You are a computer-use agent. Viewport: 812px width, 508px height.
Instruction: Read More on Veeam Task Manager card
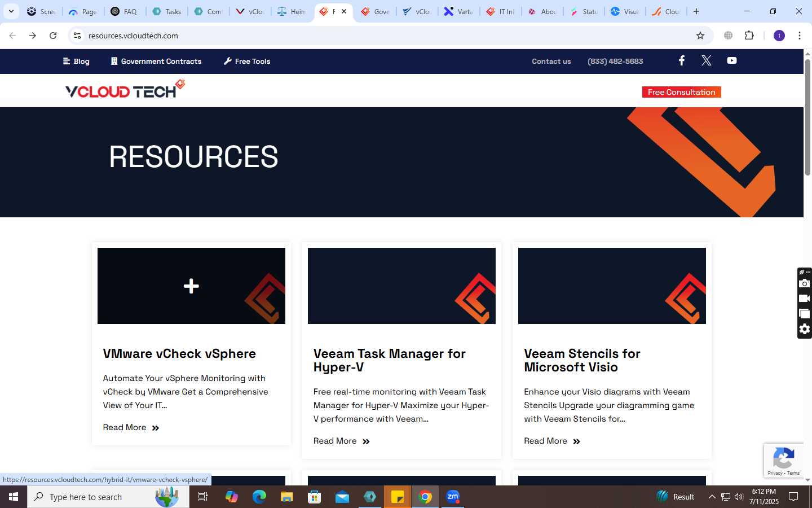(x=341, y=441)
